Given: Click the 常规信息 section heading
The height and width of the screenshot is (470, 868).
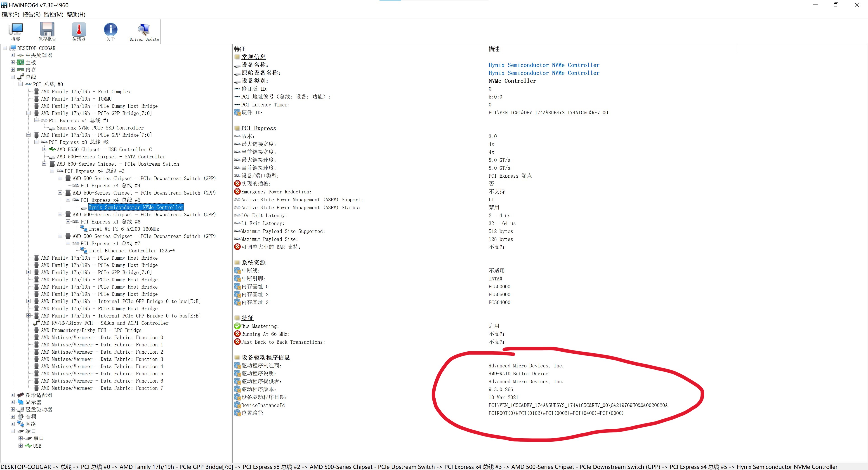Looking at the screenshot, I should pyautogui.click(x=253, y=57).
